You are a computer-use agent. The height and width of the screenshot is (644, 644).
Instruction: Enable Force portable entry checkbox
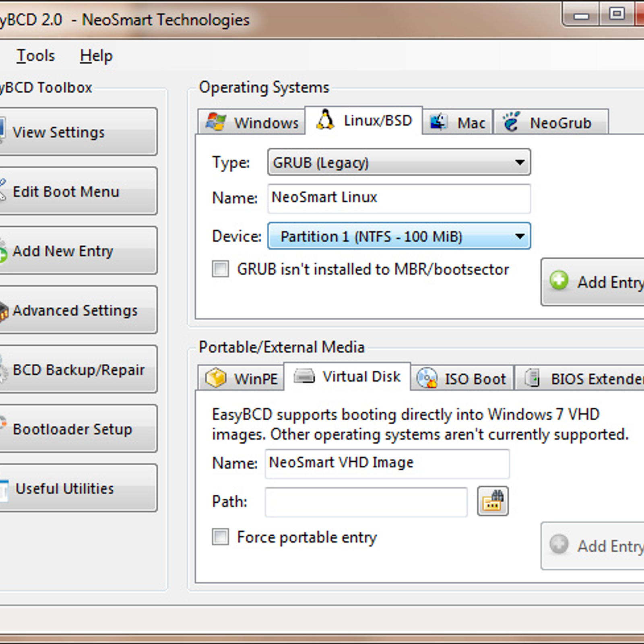[221, 537]
